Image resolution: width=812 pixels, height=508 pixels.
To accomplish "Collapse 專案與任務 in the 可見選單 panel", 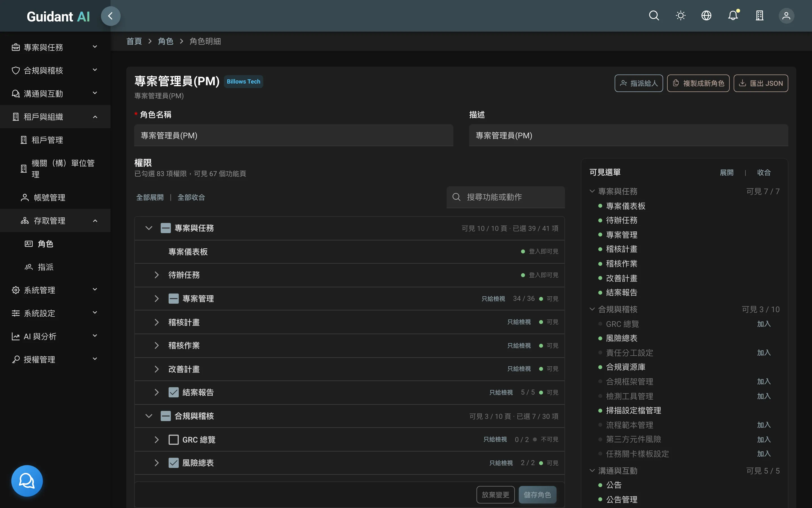I will tap(592, 192).
